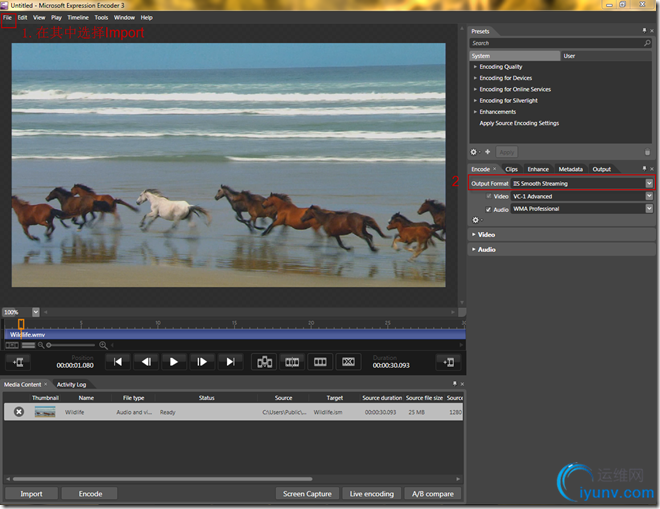Switch to the Enhance tab
Screen dimensions: 660x509
click(538, 169)
